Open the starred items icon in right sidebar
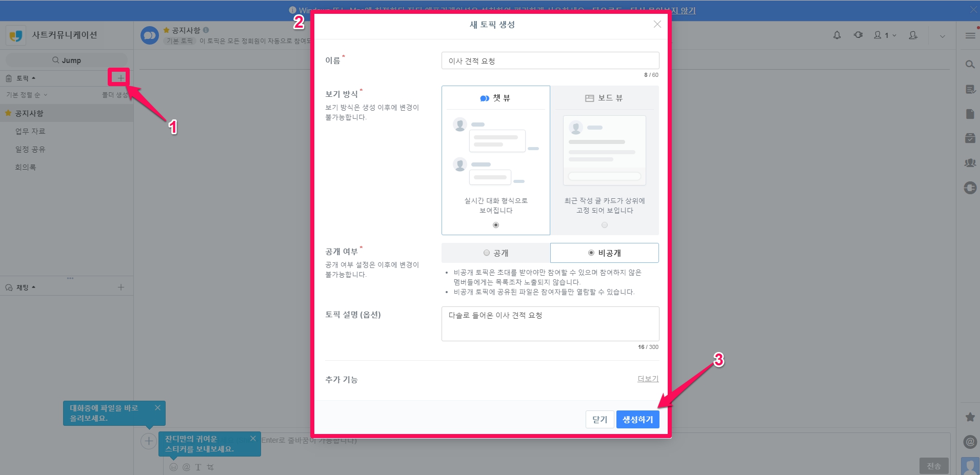This screenshot has width=980, height=475. tap(970, 417)
